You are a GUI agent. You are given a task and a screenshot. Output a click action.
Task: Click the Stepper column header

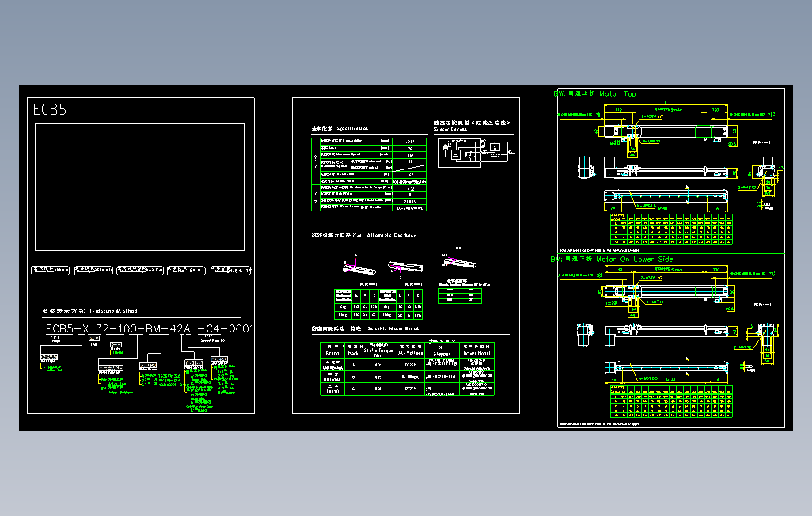(442, 354)
